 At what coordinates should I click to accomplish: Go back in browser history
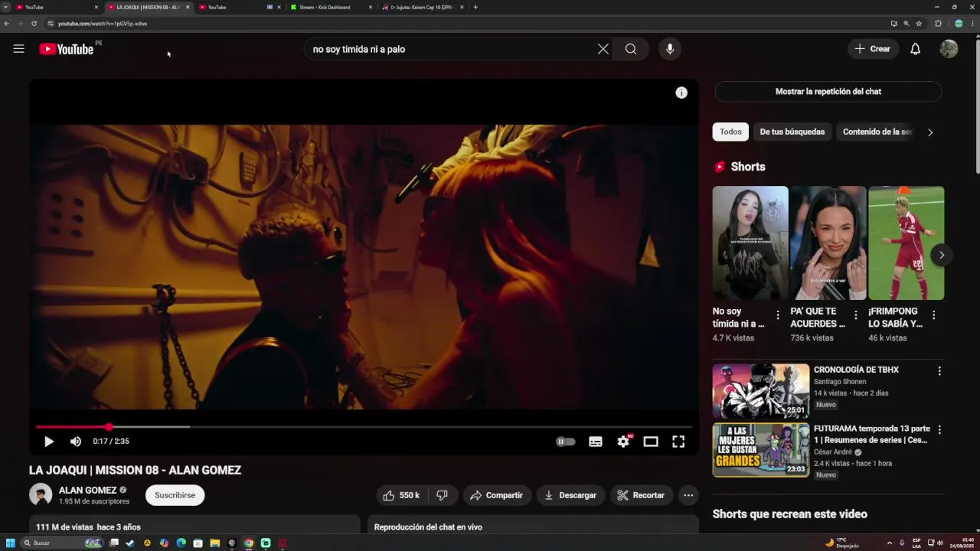click(6, 24)
